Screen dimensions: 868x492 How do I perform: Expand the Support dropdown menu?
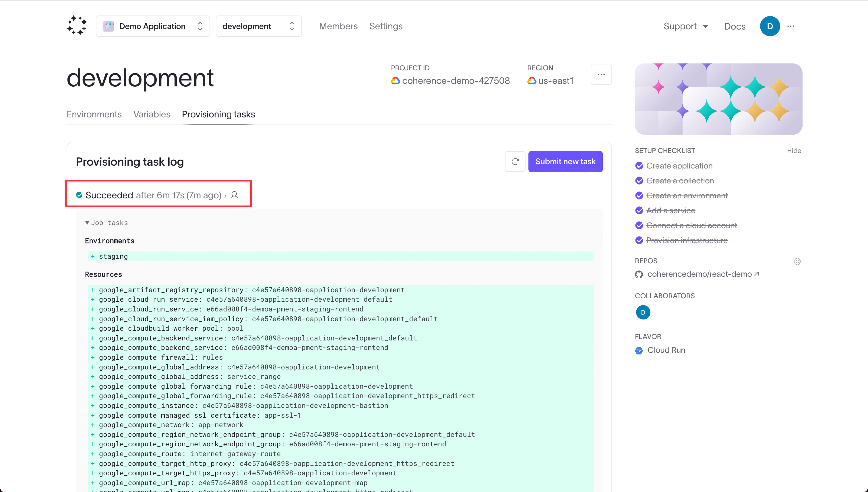[686, 26]
